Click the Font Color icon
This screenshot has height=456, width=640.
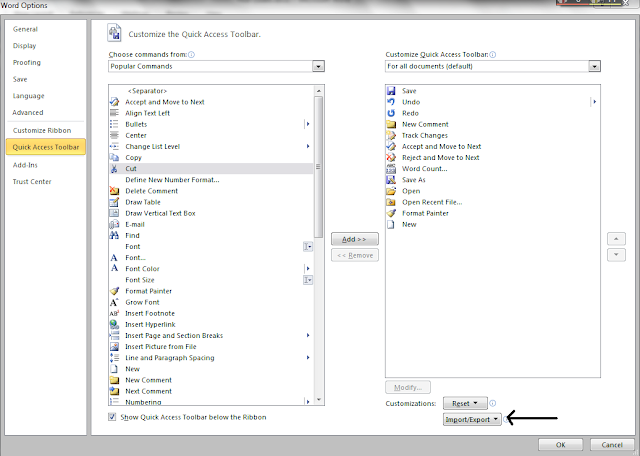[x=114, y=268]
